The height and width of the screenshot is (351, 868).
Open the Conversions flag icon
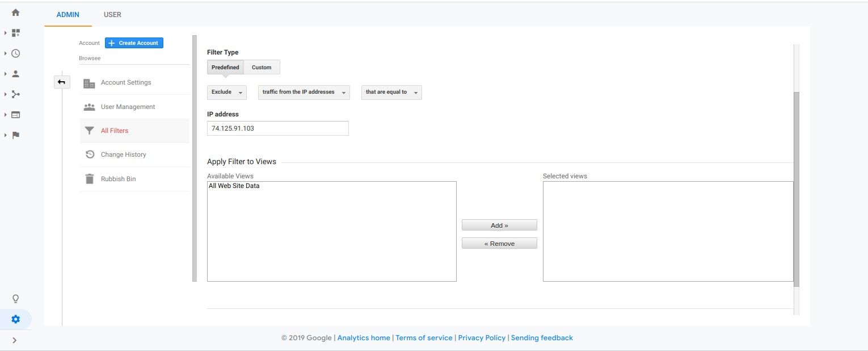(x=16, y=135)
